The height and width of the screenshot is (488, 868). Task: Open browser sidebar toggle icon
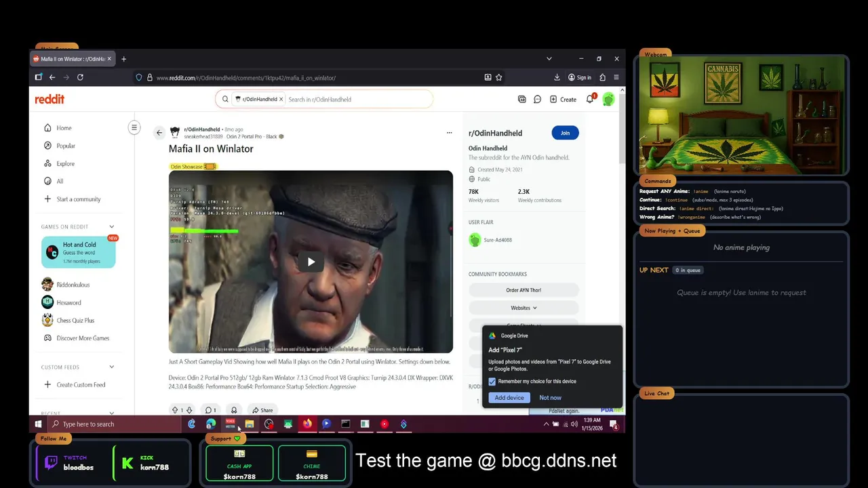[x=39, y=77]
